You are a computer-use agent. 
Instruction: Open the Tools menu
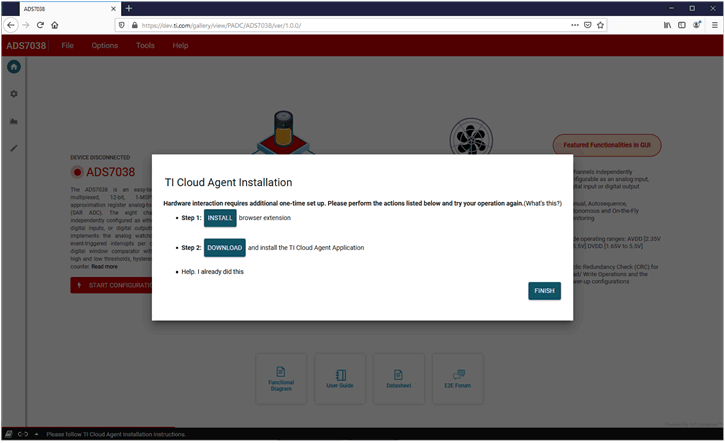(x=145, y=45)
